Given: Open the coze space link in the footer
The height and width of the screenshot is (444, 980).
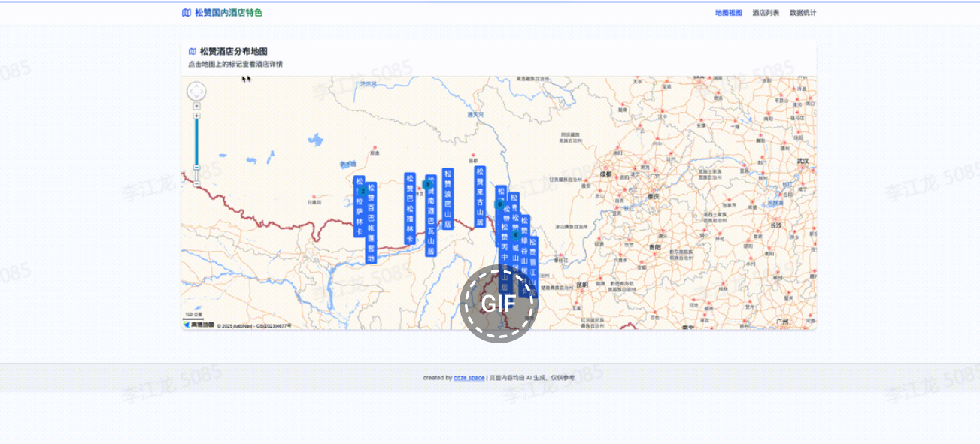Looking at the screenshot, I should point(469,378).
